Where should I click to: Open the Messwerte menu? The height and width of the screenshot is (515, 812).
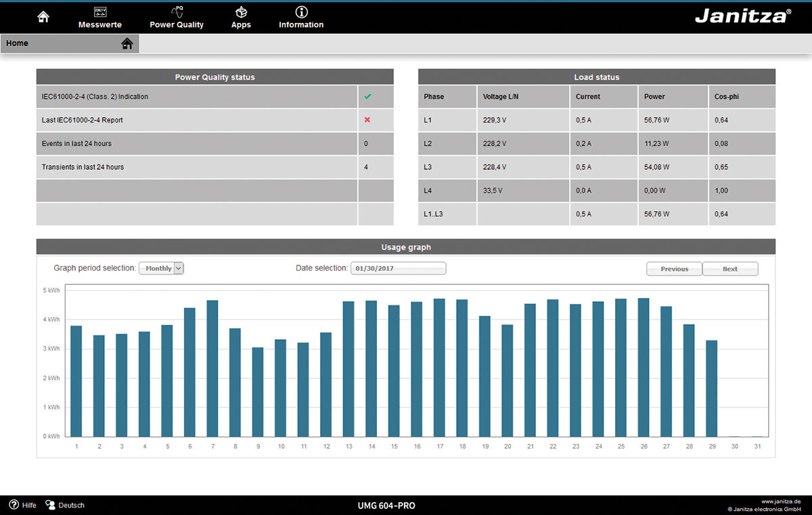pyautogui.click(x=100, y=18)
